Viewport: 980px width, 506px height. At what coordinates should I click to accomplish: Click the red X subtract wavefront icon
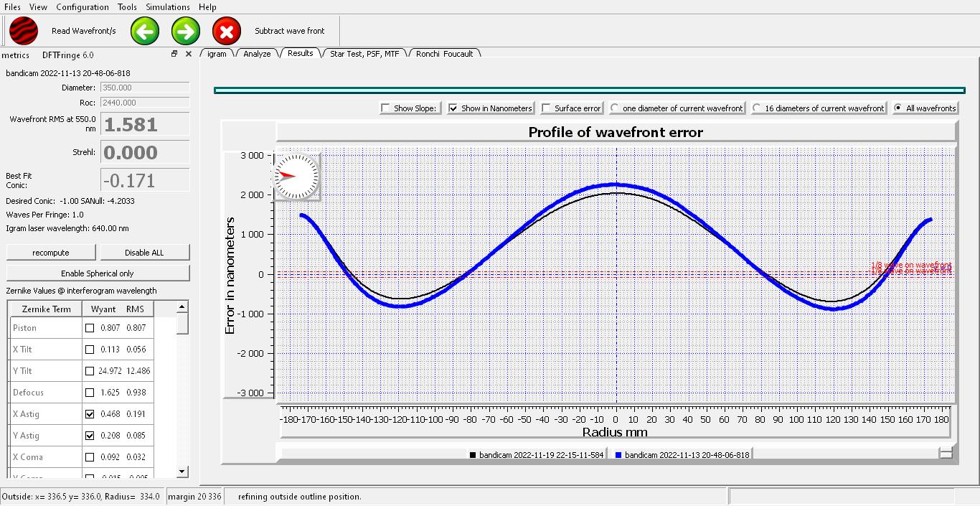(227, 32)
